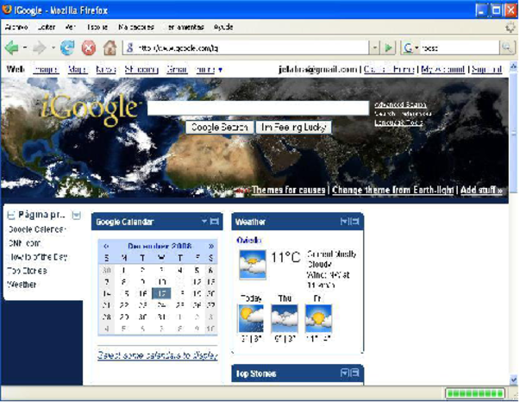Open the Weather gadget menu arrow
This screenshot has width=532, height=414.
click(x=344, y=222)
